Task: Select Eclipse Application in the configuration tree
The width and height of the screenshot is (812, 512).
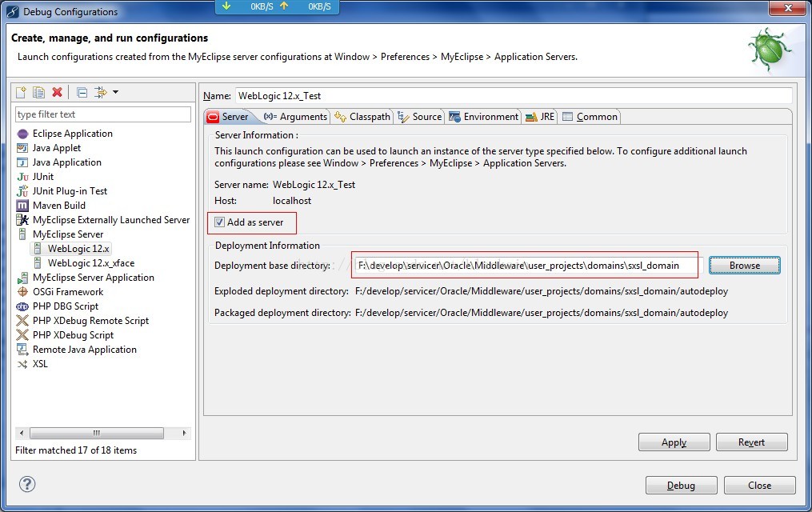Action: [x=73, y=134]
